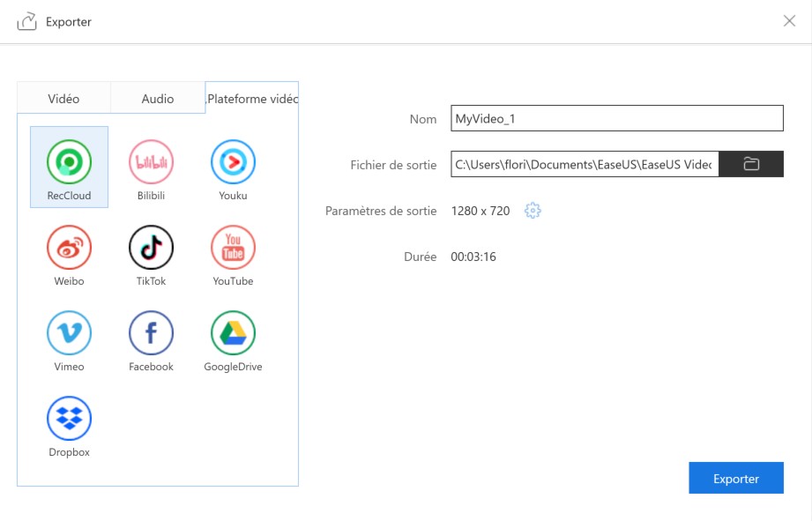Click the 1280 x 720 output resolution text
812x521 pixels.
pyautogui.click(x=480, y=211)
